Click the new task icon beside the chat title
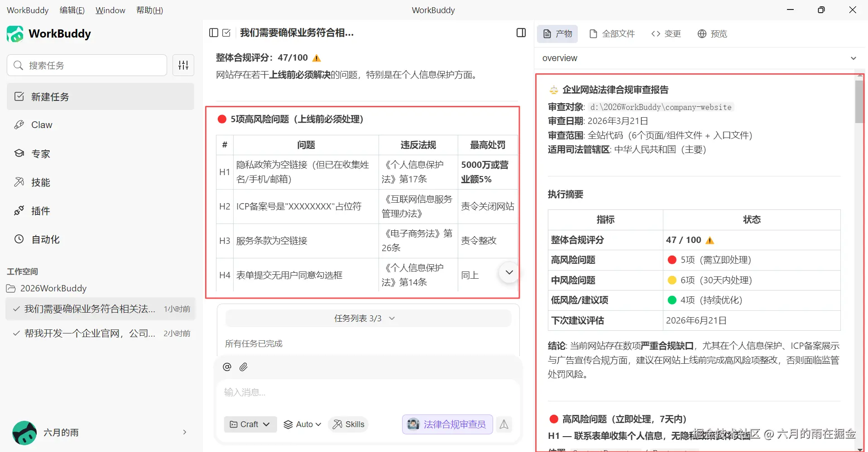 point(227,33)
